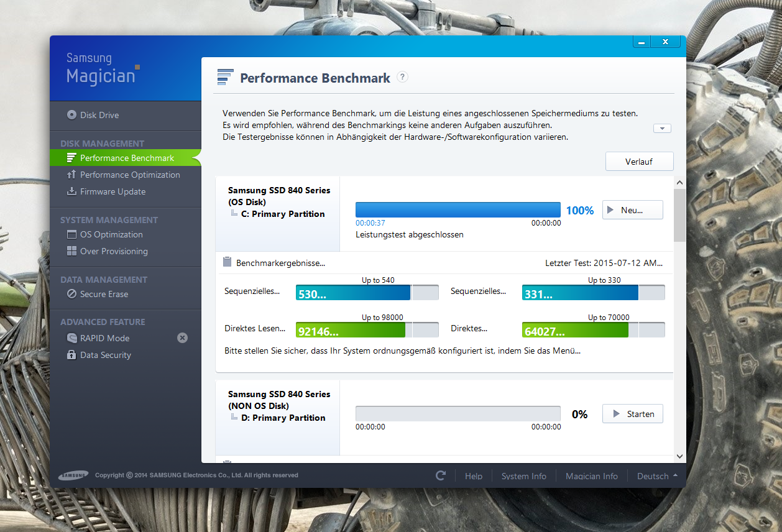Open Help link in footer
Screen dimensions: 782x532
coord(474,476)
